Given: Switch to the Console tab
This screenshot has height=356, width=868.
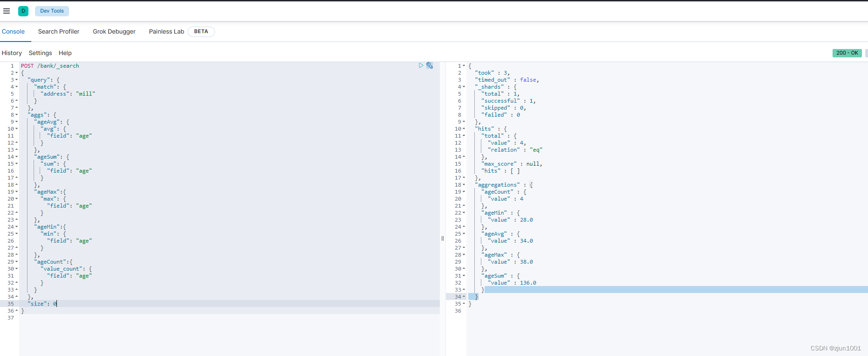Looking at the screenshot, I should tap(13, 32).
